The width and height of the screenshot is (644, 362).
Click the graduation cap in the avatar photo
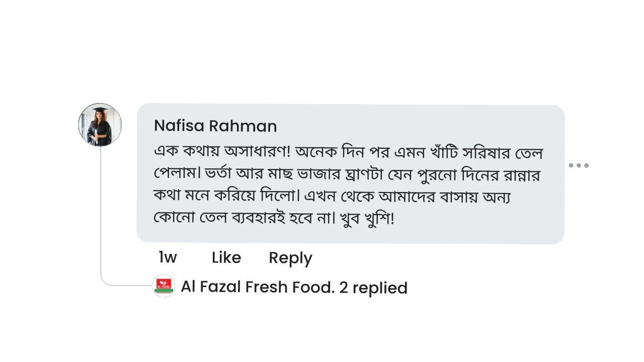click(100, 111)
